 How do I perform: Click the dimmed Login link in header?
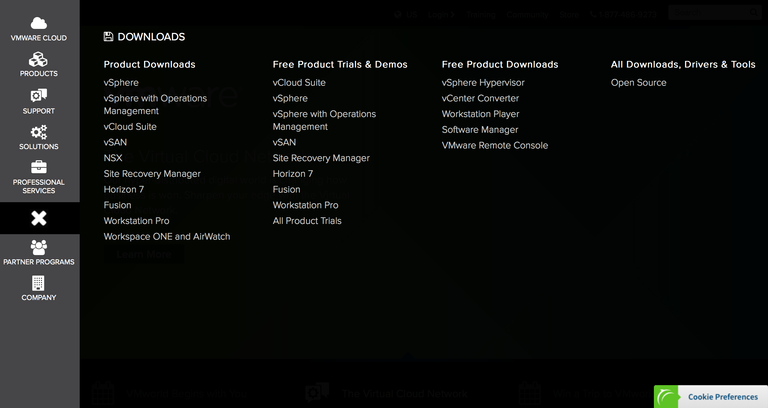tap(441, 15)
